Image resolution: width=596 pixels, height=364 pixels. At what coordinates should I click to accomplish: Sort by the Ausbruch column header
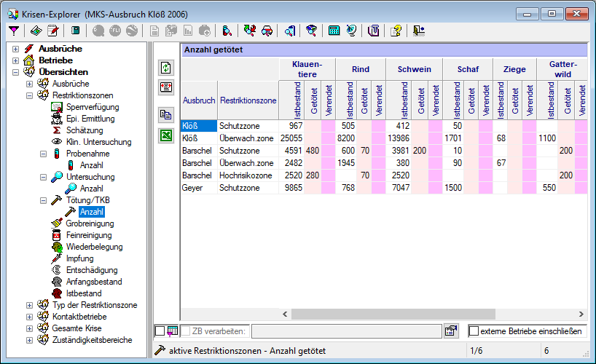point(199,100)
